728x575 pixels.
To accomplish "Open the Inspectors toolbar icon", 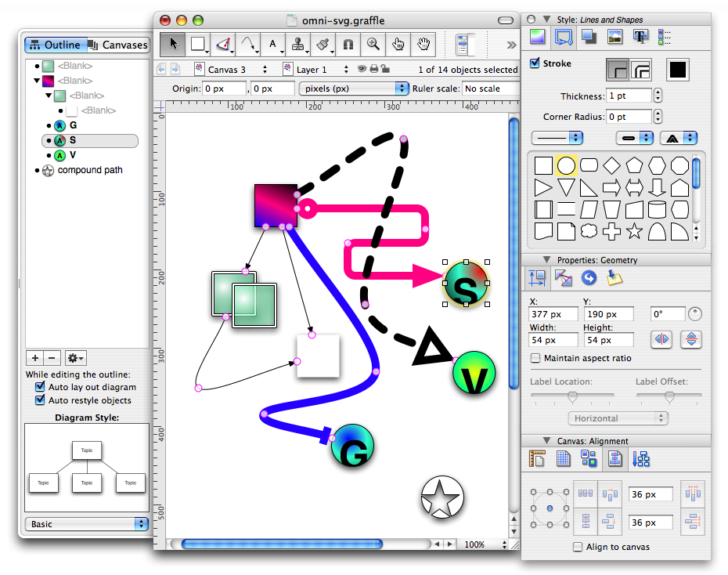I will [x=464, y=45].
